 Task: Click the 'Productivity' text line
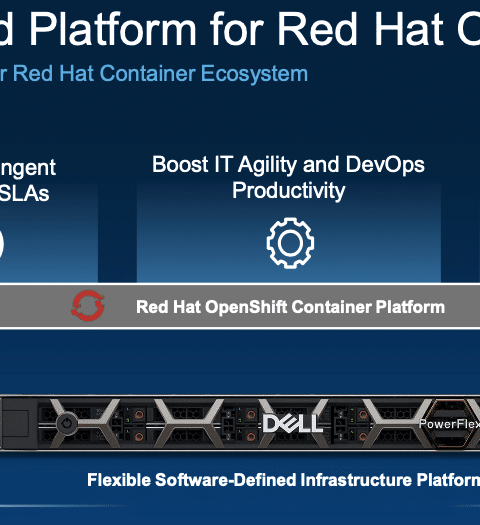point(289,191)
